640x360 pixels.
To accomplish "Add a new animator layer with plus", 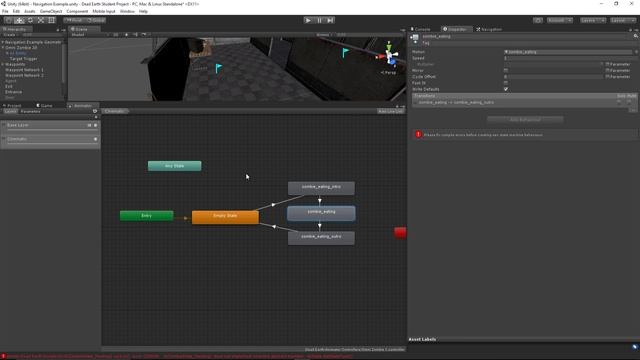I will (96, 117).
